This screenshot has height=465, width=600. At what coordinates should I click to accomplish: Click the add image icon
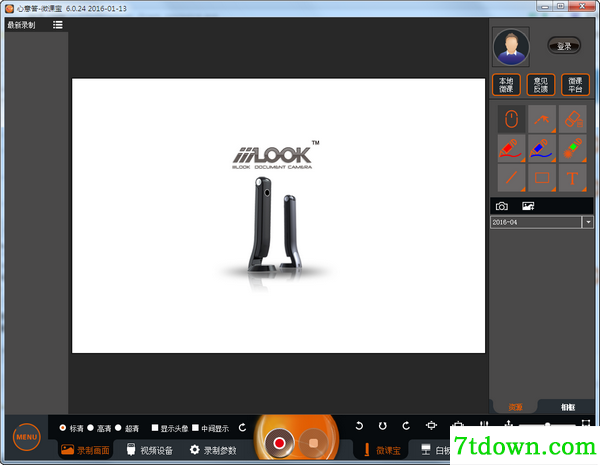pyautogui.click(x=528, y=206)
